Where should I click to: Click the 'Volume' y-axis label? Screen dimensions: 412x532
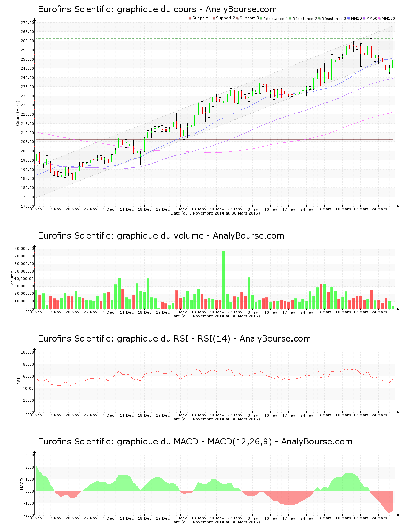tap(12, 278)
